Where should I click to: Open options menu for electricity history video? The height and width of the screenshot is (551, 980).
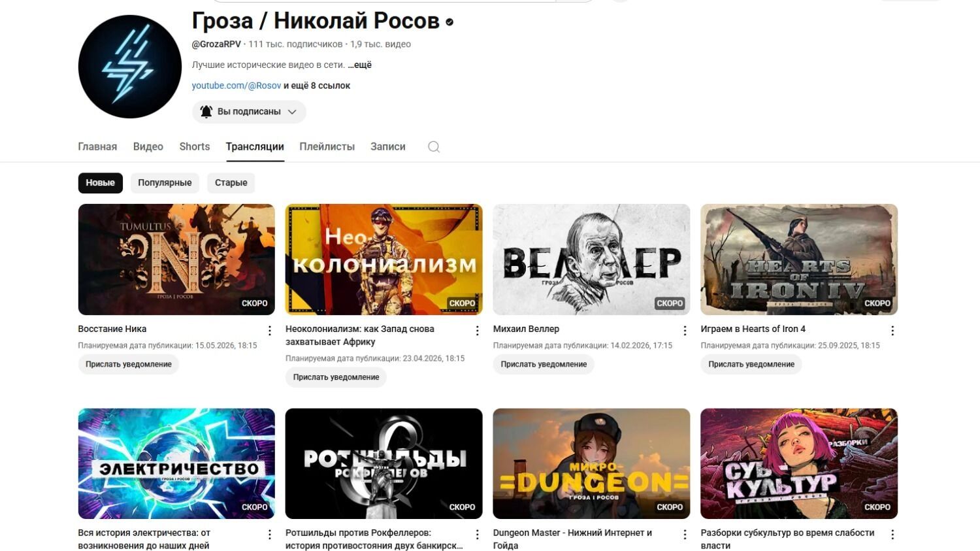[270, 535]
